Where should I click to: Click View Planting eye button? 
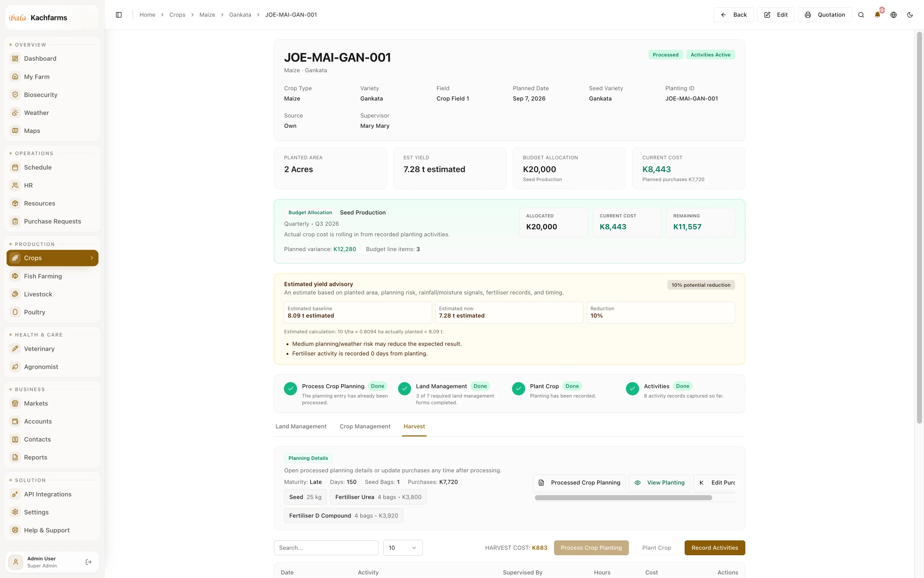click(659, 482)
